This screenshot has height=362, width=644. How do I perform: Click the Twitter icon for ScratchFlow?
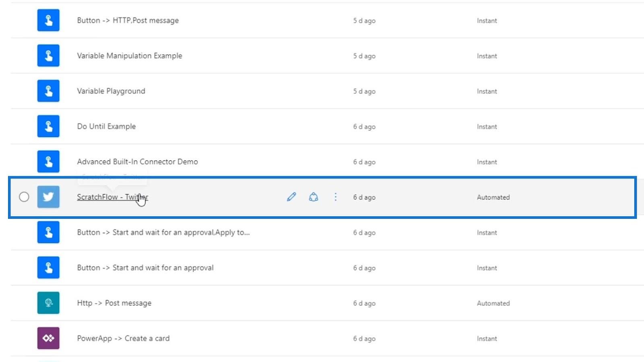coord(48,197)
